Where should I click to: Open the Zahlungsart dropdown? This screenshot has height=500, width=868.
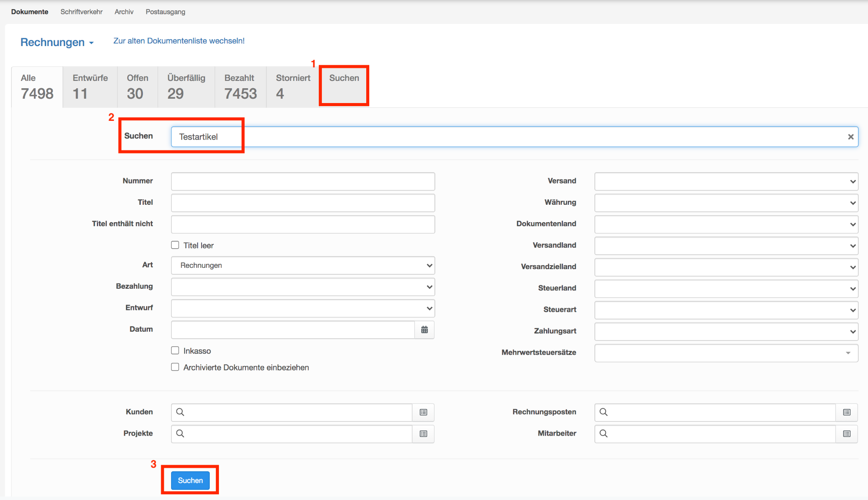click(x=726, y=332)
